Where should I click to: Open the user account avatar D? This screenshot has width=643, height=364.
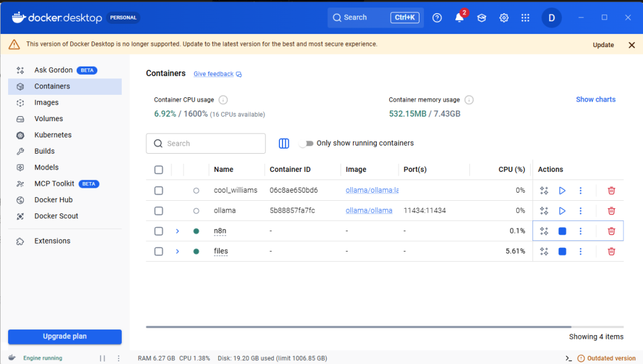tap(551, 18)
